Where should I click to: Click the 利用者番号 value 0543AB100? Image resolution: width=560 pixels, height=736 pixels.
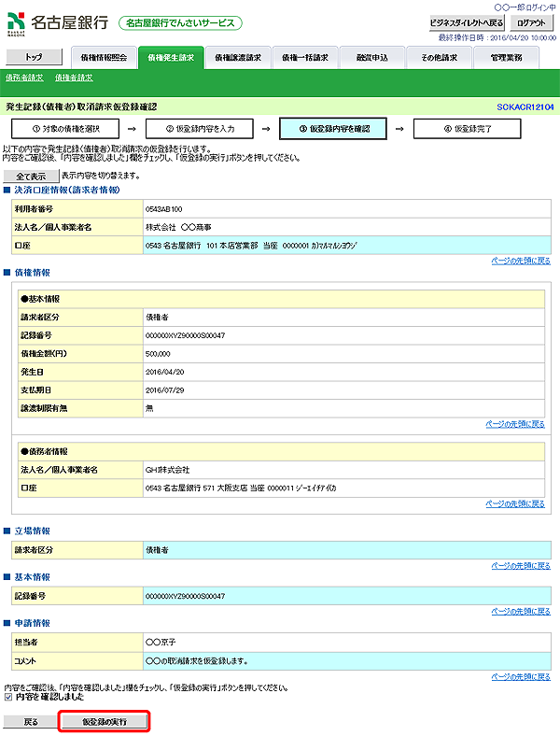tap(163, 209)
